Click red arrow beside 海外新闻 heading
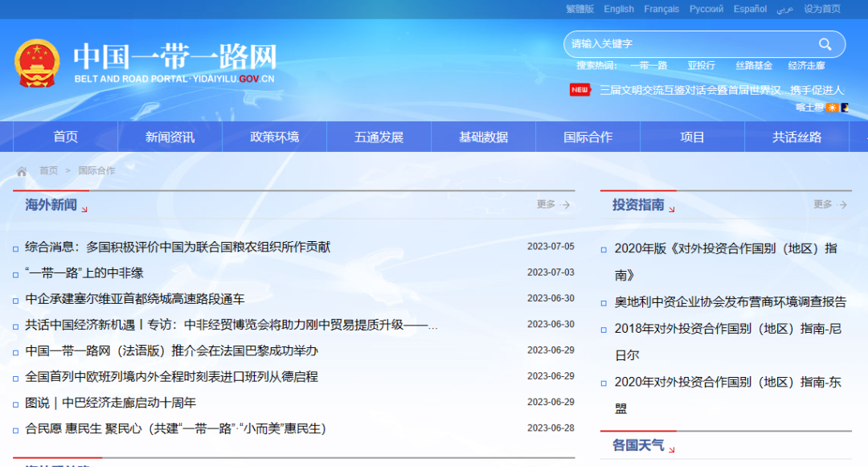868x467 pixels. point(84,210)
